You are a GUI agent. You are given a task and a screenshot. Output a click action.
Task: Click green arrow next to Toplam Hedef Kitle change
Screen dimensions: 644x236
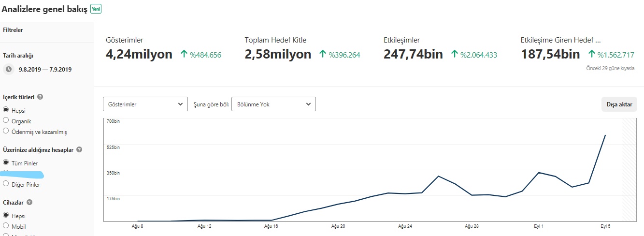coord(323,55)
